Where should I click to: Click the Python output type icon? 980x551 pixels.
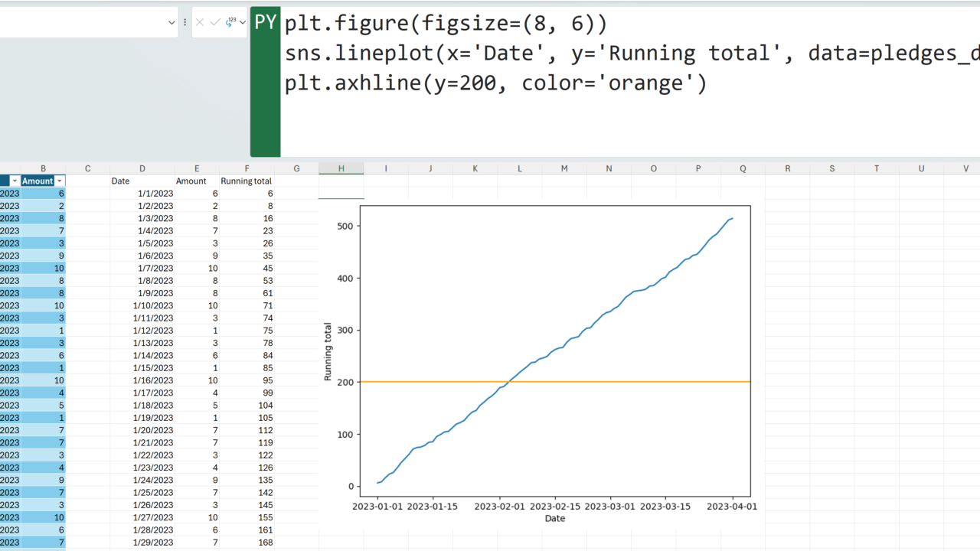coord(230,23)
